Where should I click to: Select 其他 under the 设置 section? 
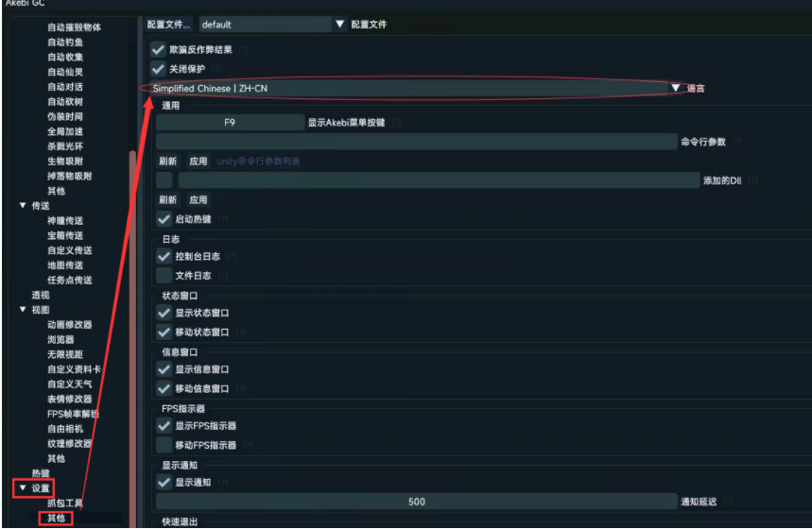click(57, 518)
